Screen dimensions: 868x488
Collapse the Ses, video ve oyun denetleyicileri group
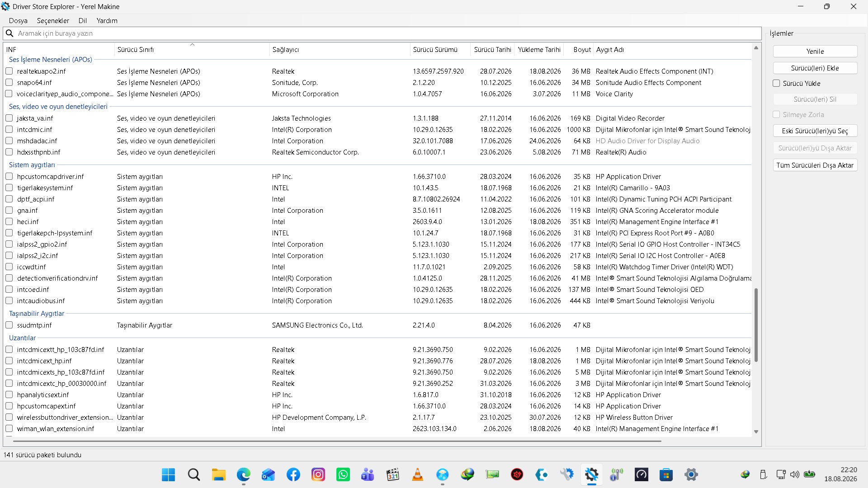(58, 106)
